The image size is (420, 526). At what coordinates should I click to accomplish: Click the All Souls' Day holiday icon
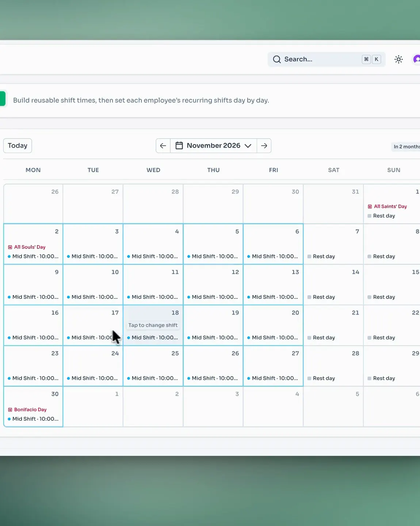click(x=10, y=247)
